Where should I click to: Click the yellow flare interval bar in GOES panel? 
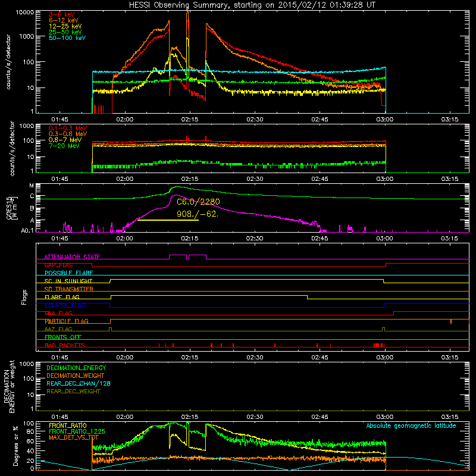point(168,220)
